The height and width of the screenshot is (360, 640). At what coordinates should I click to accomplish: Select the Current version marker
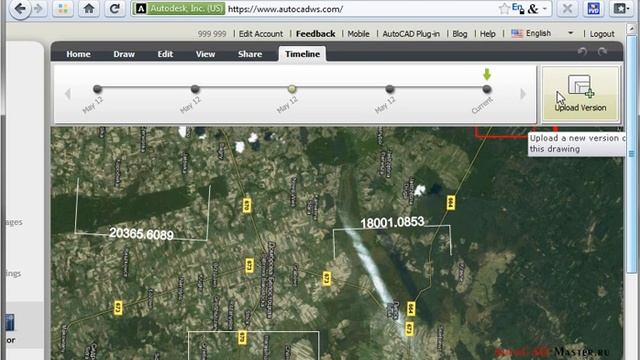[487, 89]
